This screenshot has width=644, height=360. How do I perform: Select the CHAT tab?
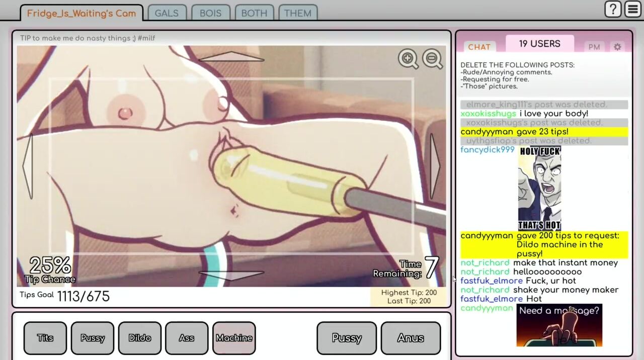(479, 47)
